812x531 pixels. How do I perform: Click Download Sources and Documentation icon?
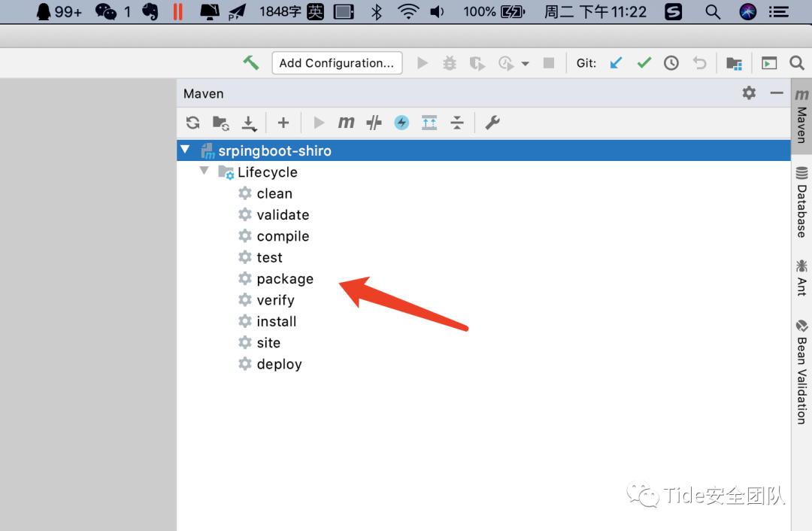coord(249,123)
